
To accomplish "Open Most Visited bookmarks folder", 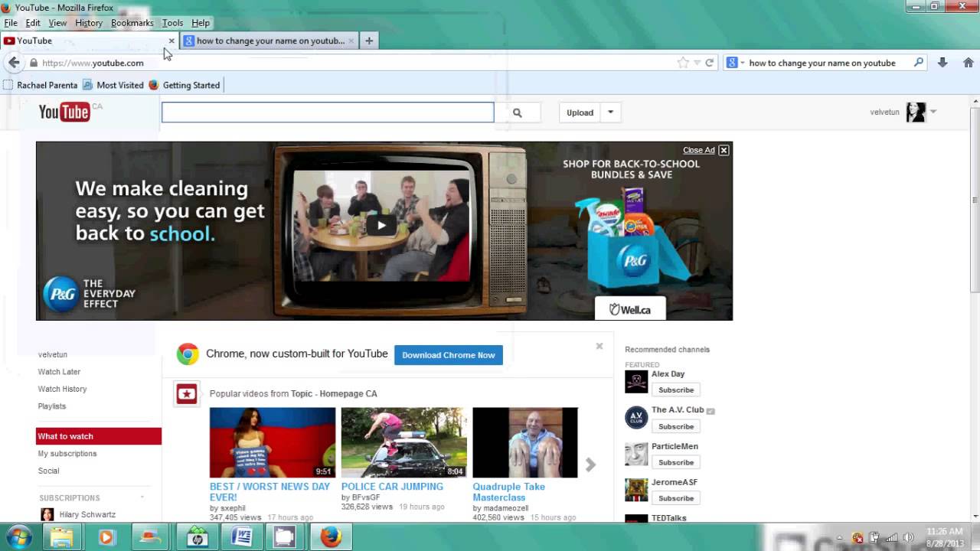I will pos(113,85).
